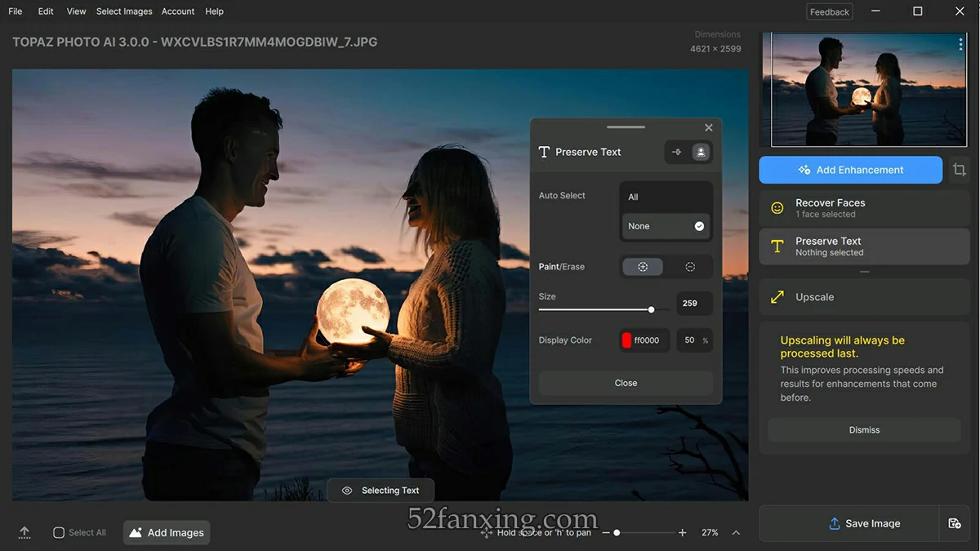Open thumbnail three-dot options menu
980x551 pixels.
(x=960, y=44)
